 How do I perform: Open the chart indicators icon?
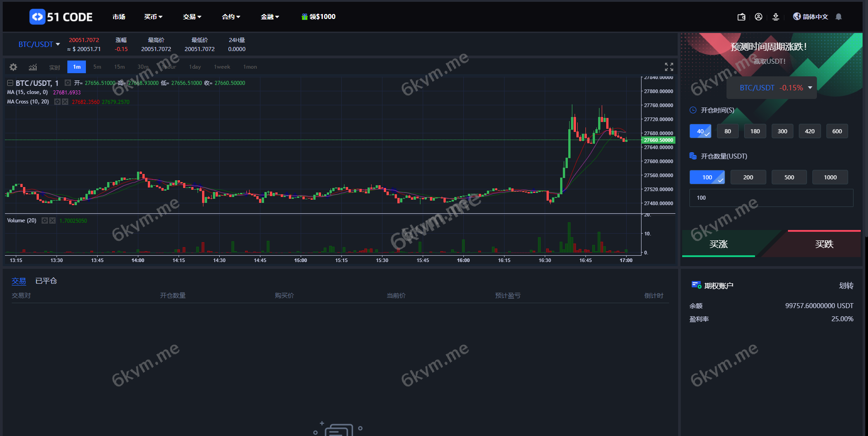(x=33, y=67)
